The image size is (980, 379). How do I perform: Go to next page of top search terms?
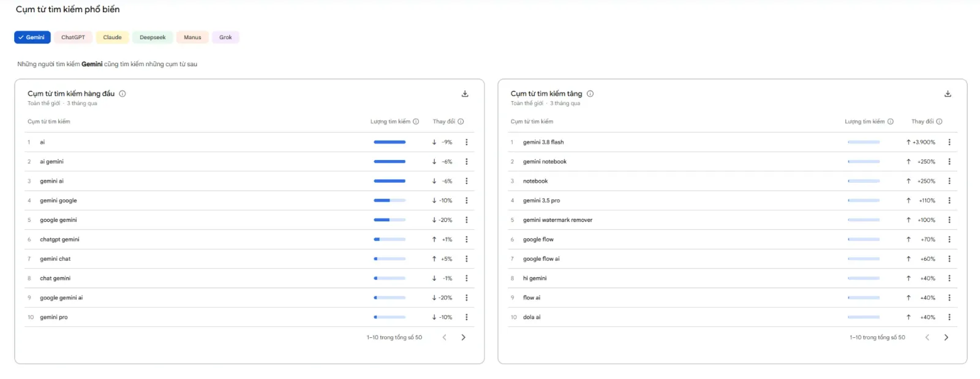pyautogui.click(x=463, y=337)
